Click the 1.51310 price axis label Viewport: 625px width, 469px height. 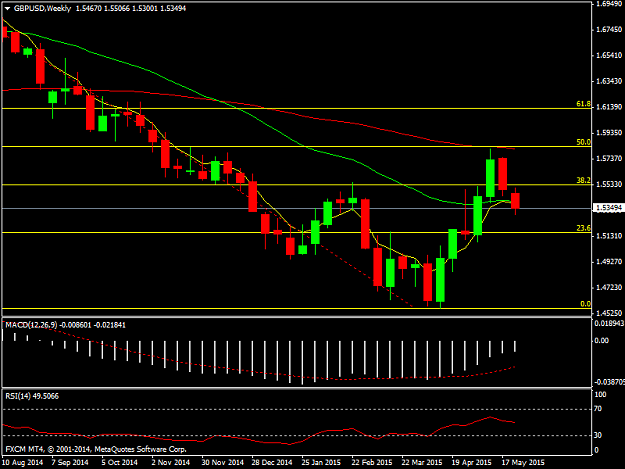(609, 235)
